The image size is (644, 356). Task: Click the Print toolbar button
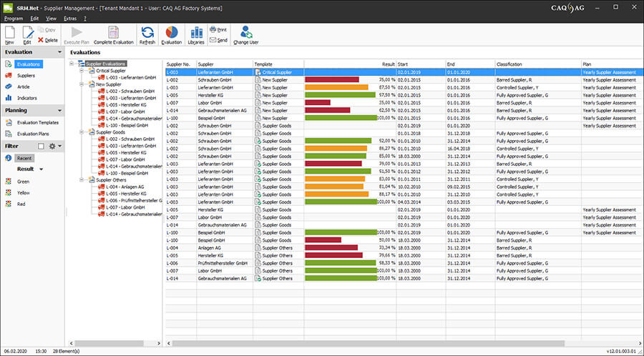[218, 30]
